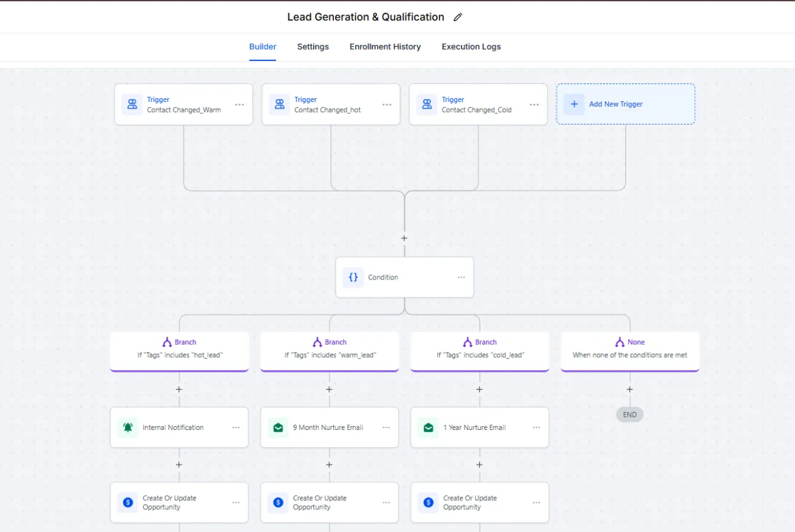
Task: Click the dollar icon under hot_lead branch
Action: coord(128,502)
